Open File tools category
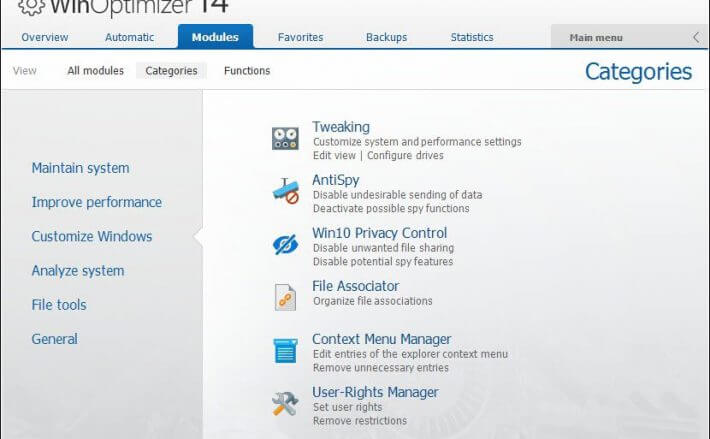 [59, 305]
